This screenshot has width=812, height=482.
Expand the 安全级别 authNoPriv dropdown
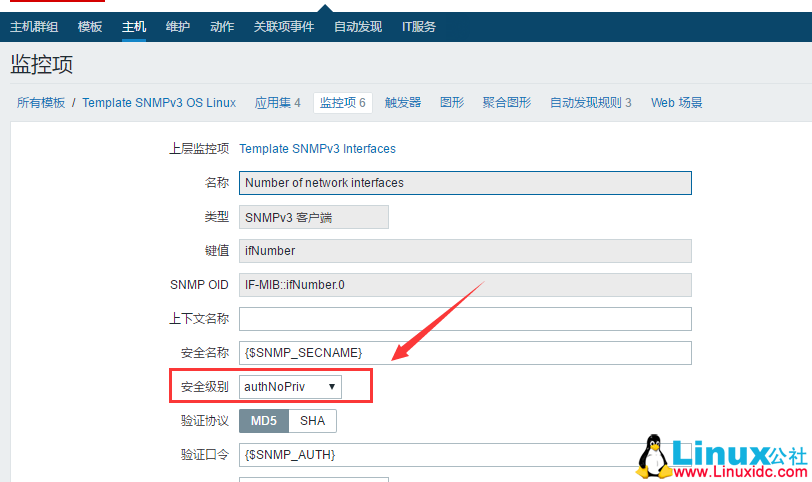tap(290, 387)
